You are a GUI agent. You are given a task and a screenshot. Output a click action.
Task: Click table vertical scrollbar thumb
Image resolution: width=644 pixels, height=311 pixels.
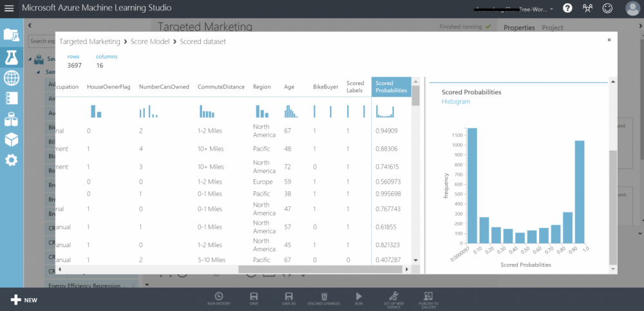[x=415, y=95]
